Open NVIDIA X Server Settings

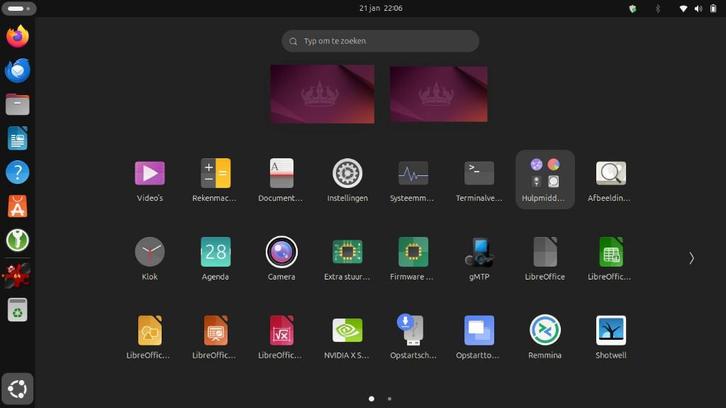click(x=347, y=331)
